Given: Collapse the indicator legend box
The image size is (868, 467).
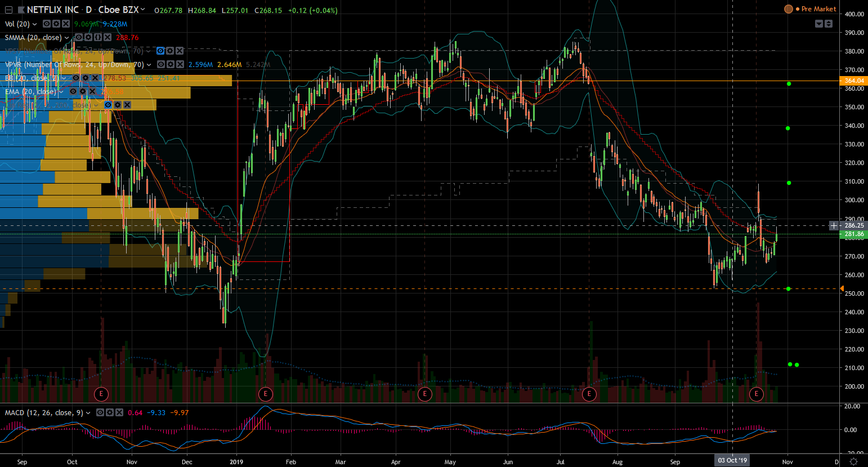Looking at the screenshot, I should 8,10.
